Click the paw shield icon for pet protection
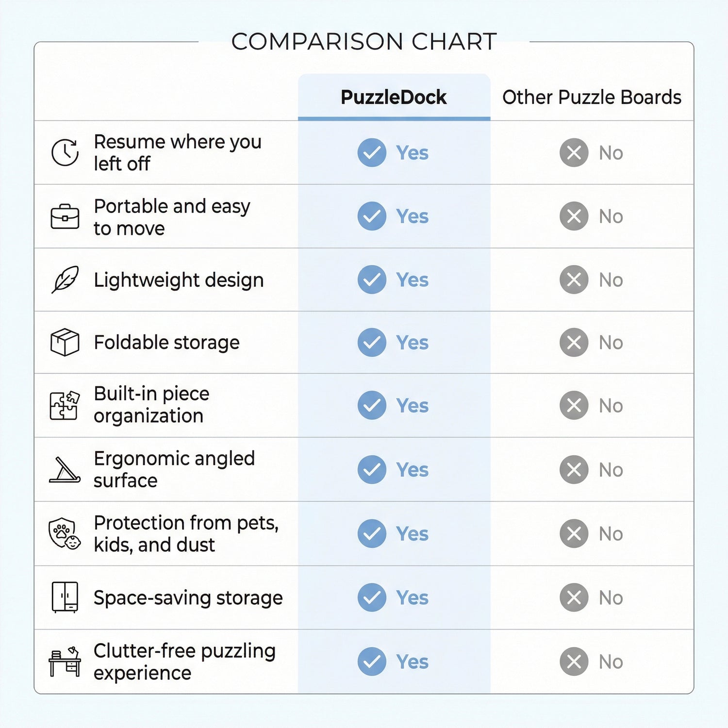 (x=65, y=533)
